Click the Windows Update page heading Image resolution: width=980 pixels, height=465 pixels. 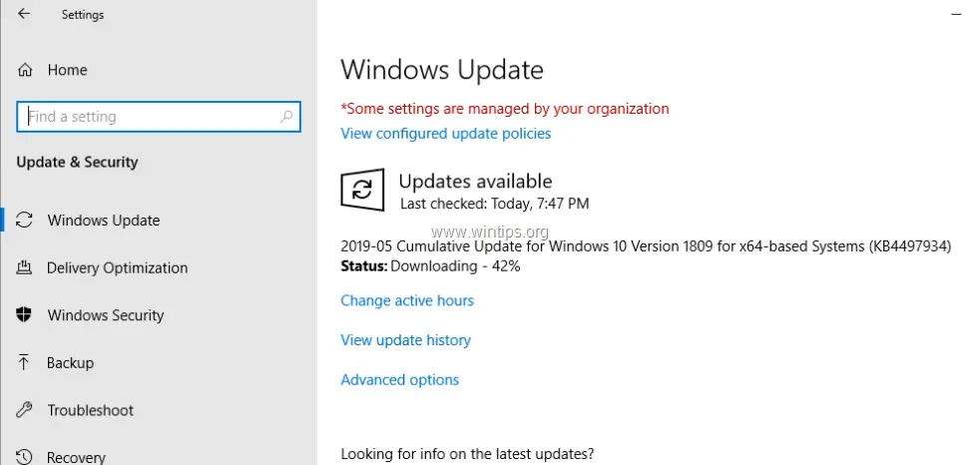[x=442, y=70]
